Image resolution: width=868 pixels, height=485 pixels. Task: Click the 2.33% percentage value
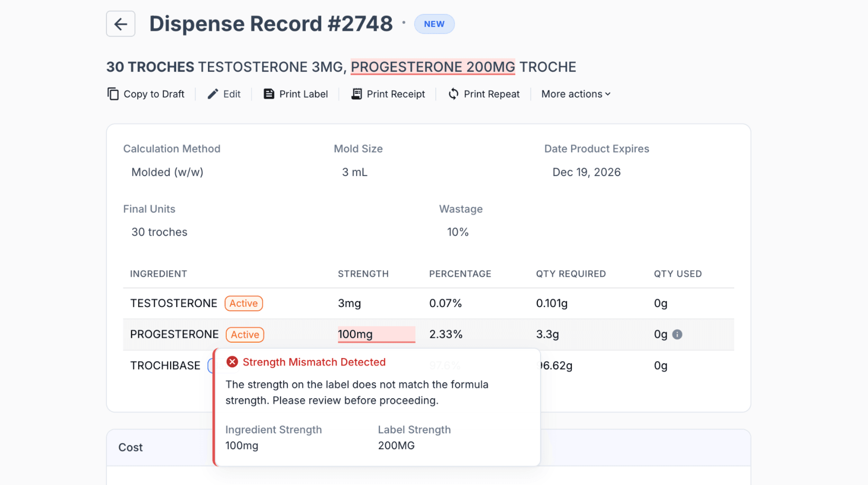tap(446, 334)
